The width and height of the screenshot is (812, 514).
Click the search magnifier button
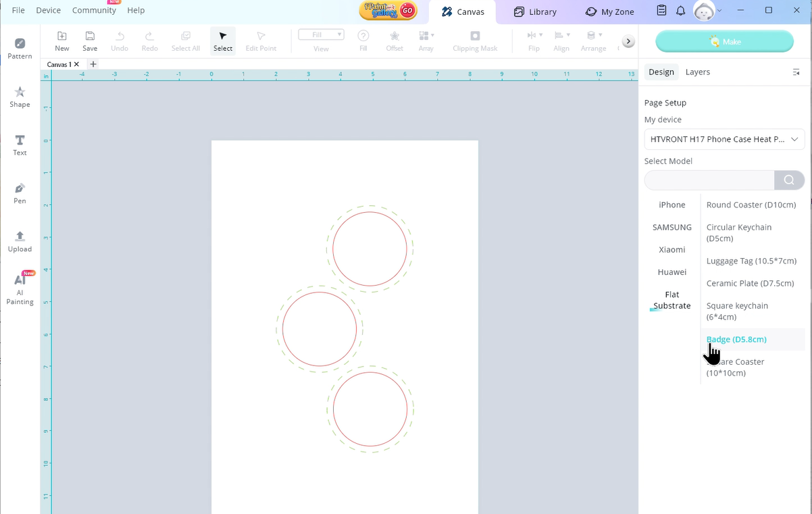tap(789, 180)
